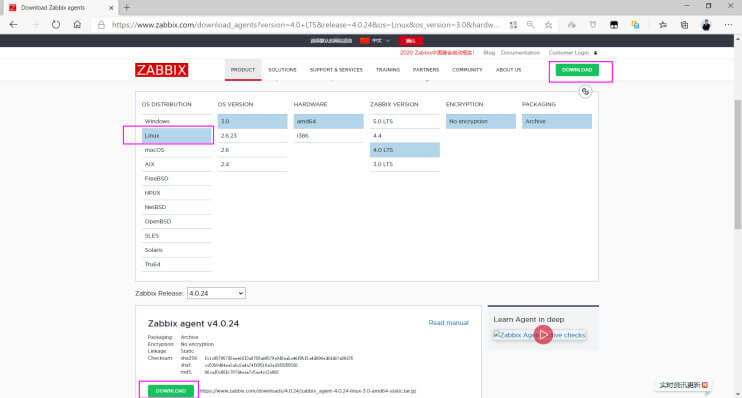
Task: Select Zabbix version 5.0 LTS
Action: (405, 121)
